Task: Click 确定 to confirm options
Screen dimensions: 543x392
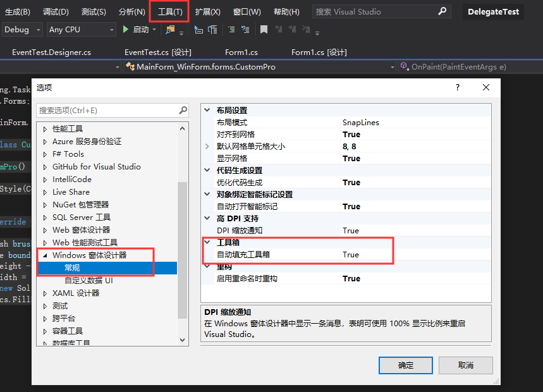Action: click(406, 365)
